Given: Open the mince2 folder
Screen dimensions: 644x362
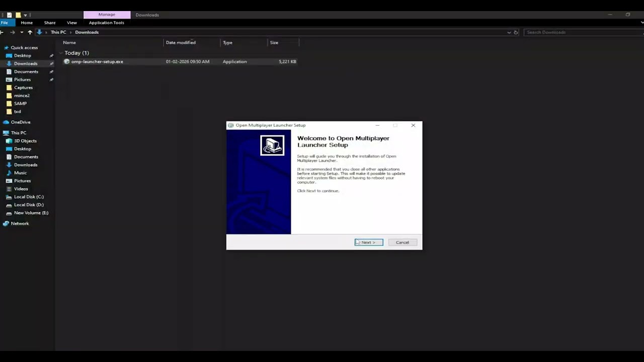Looking at the screenshot, I should (22, 96).
